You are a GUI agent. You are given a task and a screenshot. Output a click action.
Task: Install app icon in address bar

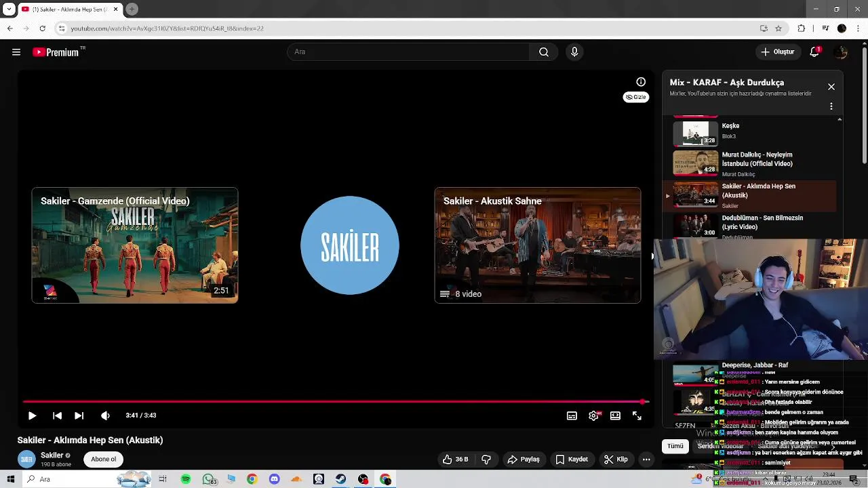(764, 28)
